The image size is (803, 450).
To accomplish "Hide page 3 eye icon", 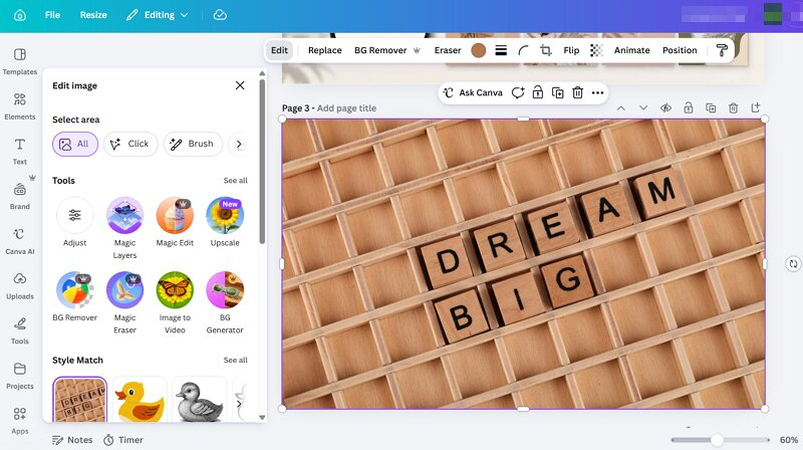I will tap(666, 108).
